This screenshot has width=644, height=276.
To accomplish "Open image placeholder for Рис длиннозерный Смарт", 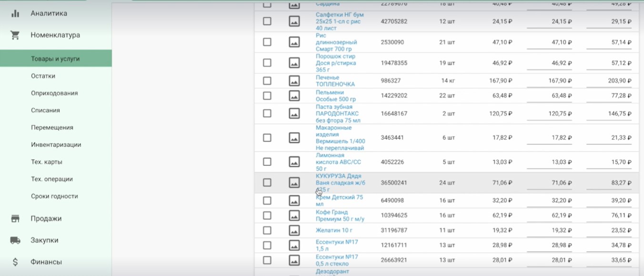I will click(x=294, y=42).
